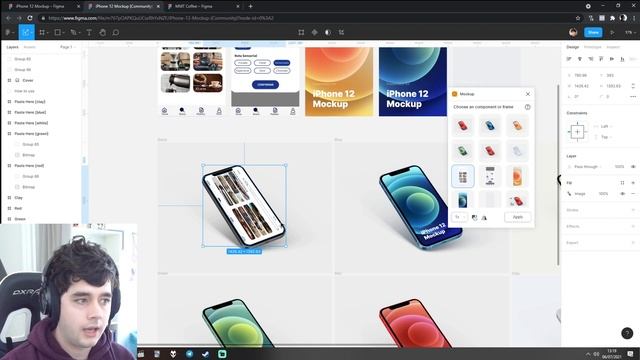This screenshot has width=640, height=360.
Task: Expand the Stroke section plus
Action: click(x=633, y=210)
